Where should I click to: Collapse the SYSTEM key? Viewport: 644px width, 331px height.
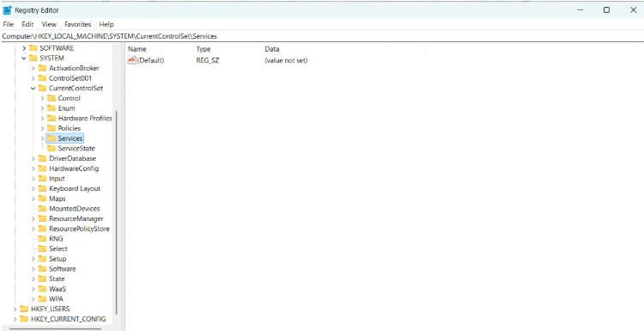24,58
